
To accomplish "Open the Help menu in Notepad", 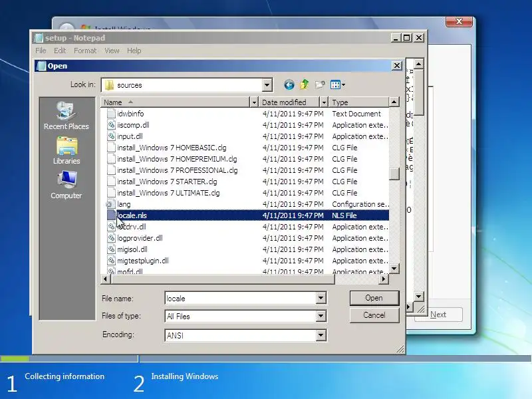I will point(134,51).
